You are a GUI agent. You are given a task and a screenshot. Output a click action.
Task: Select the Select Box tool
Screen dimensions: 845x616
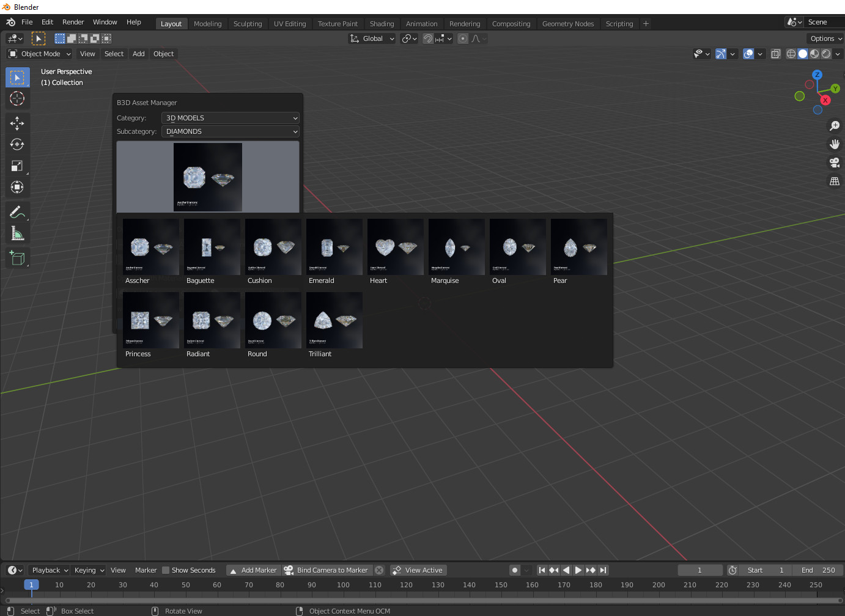point(17,78)
